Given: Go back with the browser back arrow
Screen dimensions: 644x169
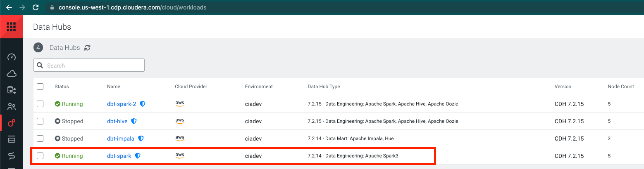Looking at the screenshot, I should [9, 7].
